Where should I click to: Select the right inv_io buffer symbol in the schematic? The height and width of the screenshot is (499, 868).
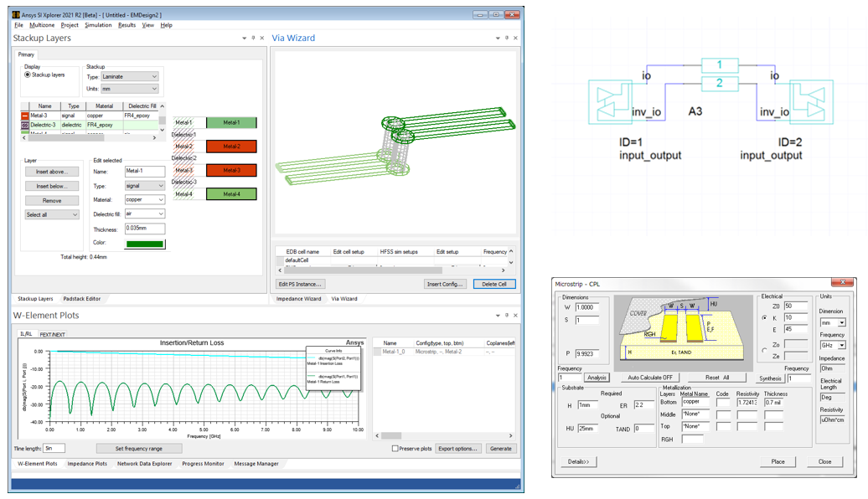812,102
